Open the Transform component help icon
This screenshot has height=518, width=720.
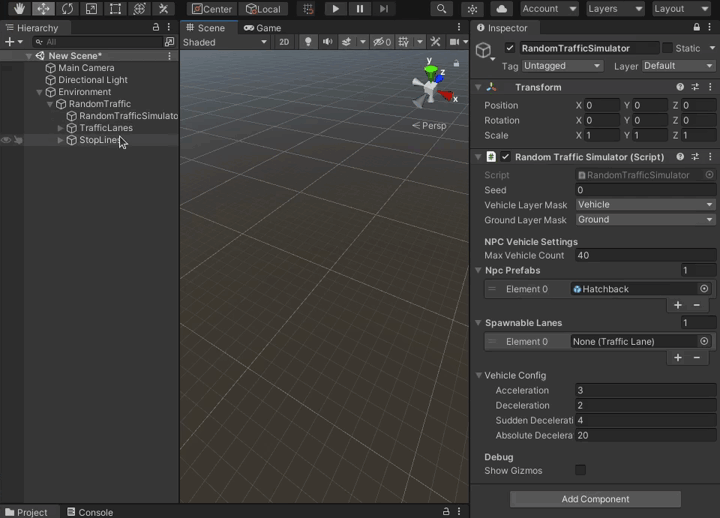coord(680,87)
